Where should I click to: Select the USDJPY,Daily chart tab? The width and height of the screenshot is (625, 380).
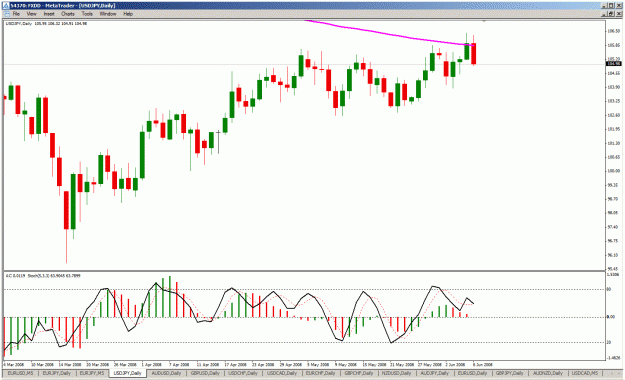(x=128, y=373)
